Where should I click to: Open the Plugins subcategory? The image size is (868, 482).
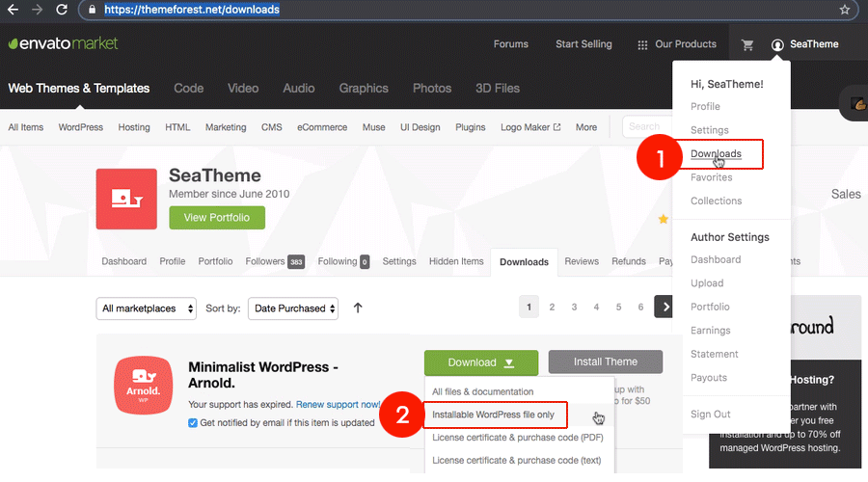tap(471, 127)
